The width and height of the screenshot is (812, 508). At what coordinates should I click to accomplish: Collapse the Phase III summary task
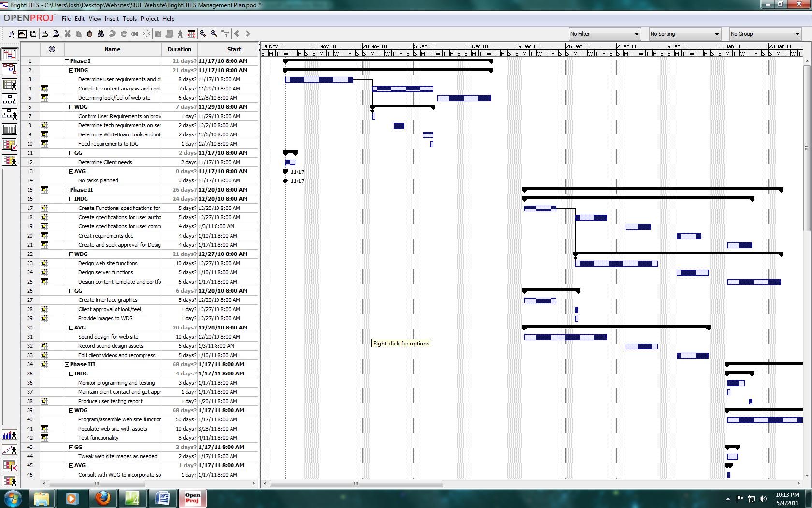pos(67,365)
